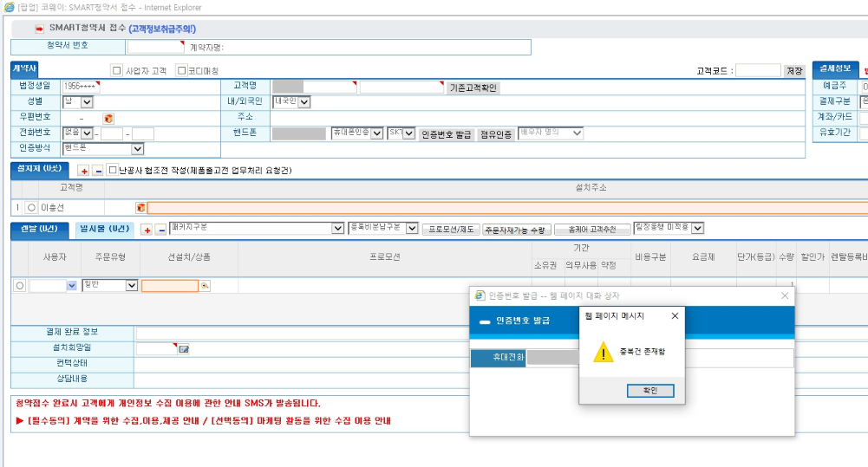Image resolution: width=868 pixels, height=467 pixels.
Task: Check the 코디매칭 checkbox
Action: tap(181, 70)
